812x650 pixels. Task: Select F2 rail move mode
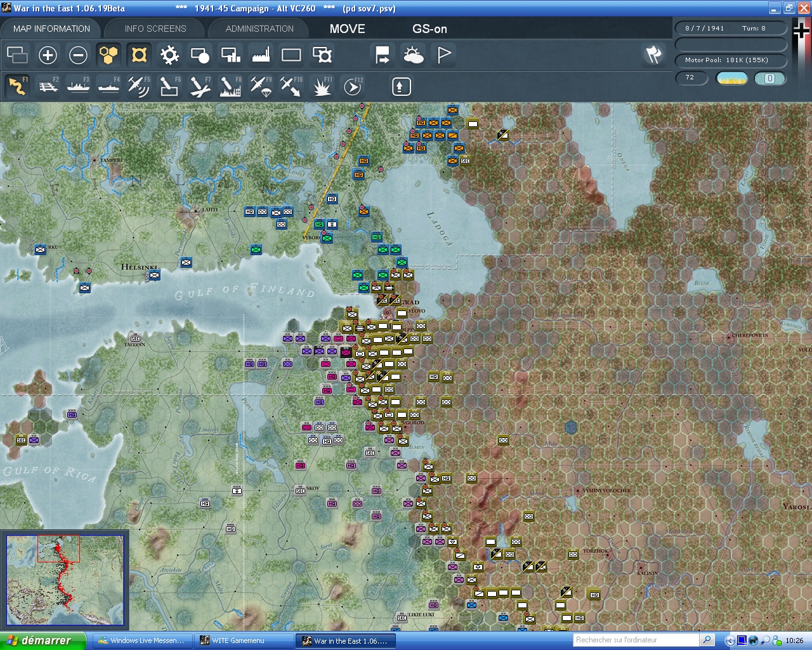48,86
